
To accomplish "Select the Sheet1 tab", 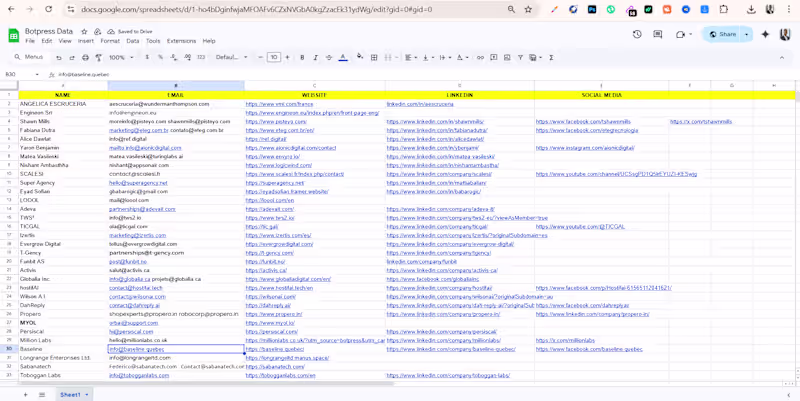I will click(x=73, y=395).
